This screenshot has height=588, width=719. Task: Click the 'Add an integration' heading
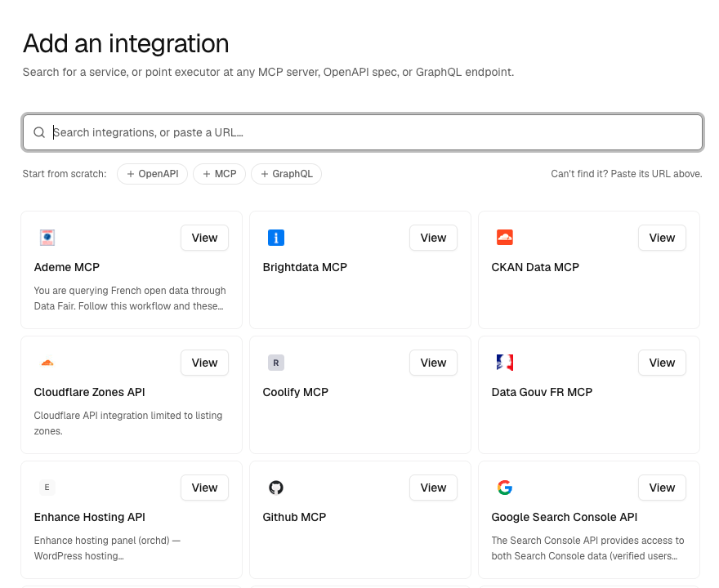point(126,44)
